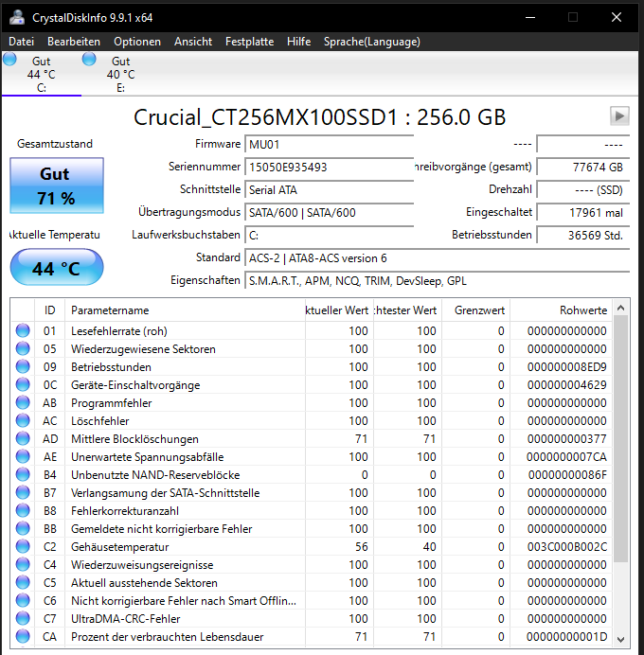Click the next disk arrow button
This screenshot has width=644, height=655.
[619, 116]
